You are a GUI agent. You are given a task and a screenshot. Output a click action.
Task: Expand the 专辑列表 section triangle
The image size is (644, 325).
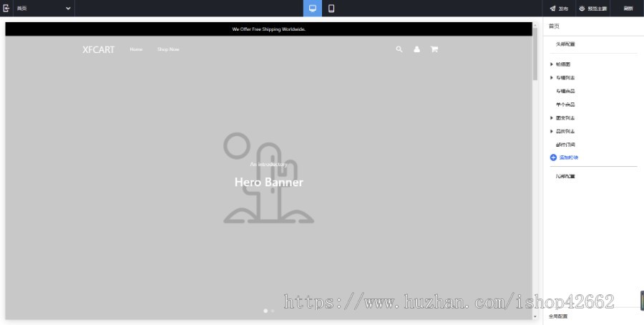[x=552, y=77]
